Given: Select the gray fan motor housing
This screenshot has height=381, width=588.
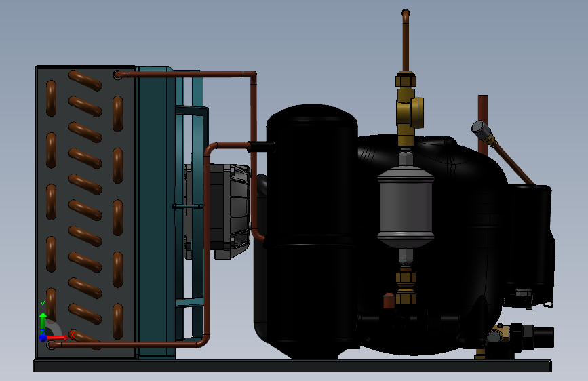Looking at the screenshot, I should point(229,211).
